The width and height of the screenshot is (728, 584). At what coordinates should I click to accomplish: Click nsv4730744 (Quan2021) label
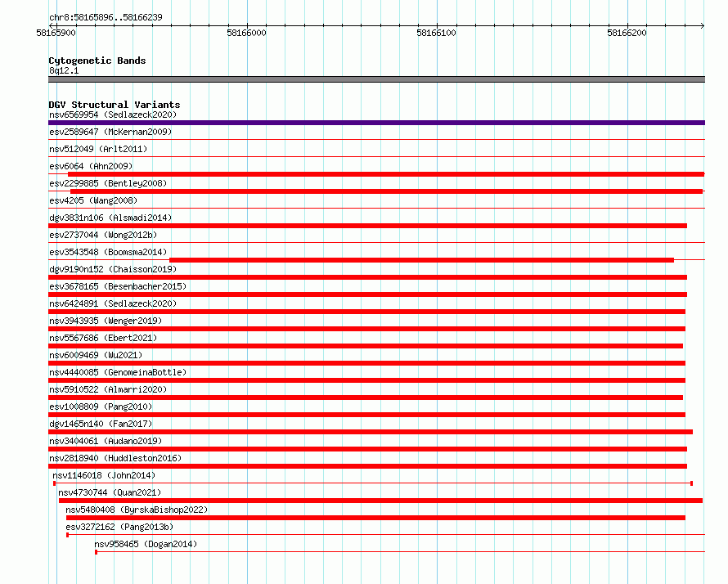(x=110, y=492)
